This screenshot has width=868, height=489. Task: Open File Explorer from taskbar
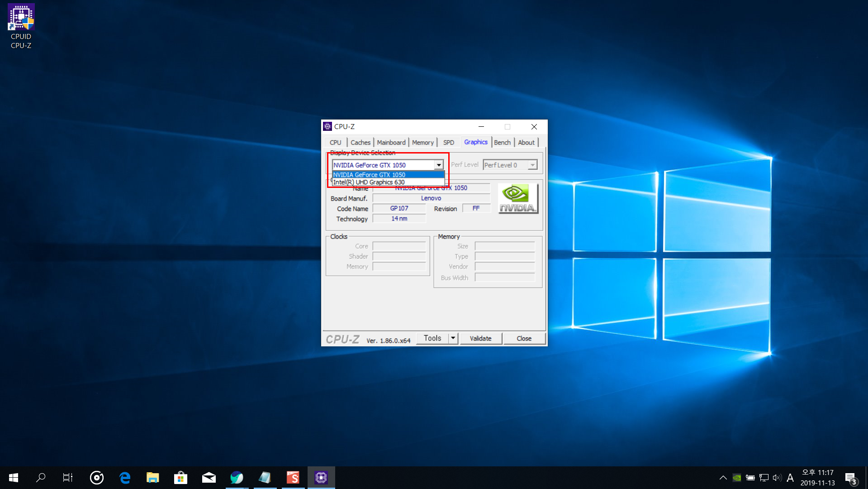tap(152, 478)
